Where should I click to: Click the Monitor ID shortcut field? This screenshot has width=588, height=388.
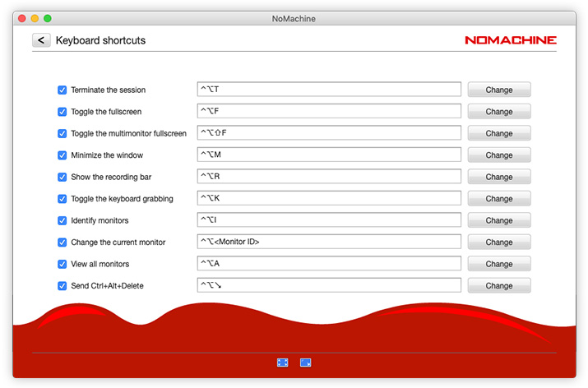pyautogui.click(x=329, y=242)
